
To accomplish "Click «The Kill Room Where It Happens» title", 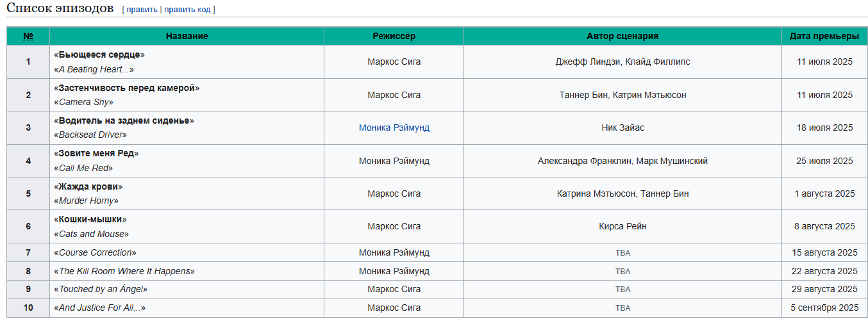I will [124, 271].
